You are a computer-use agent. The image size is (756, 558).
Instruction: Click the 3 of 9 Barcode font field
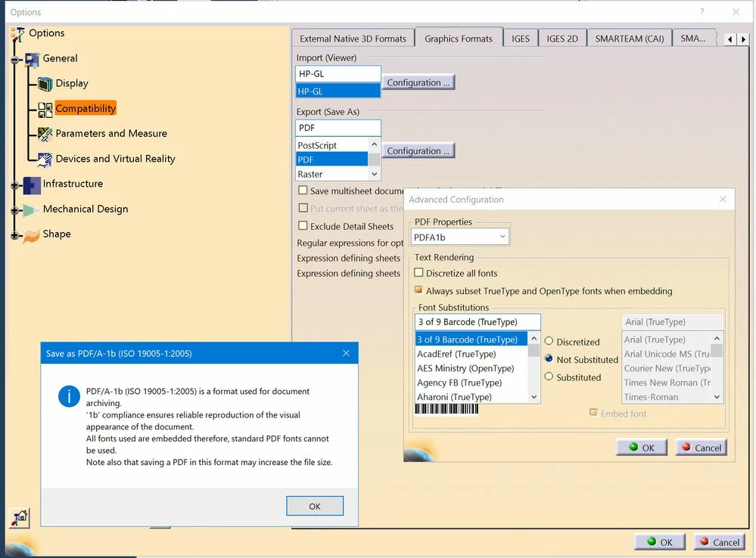click(478, 321)
